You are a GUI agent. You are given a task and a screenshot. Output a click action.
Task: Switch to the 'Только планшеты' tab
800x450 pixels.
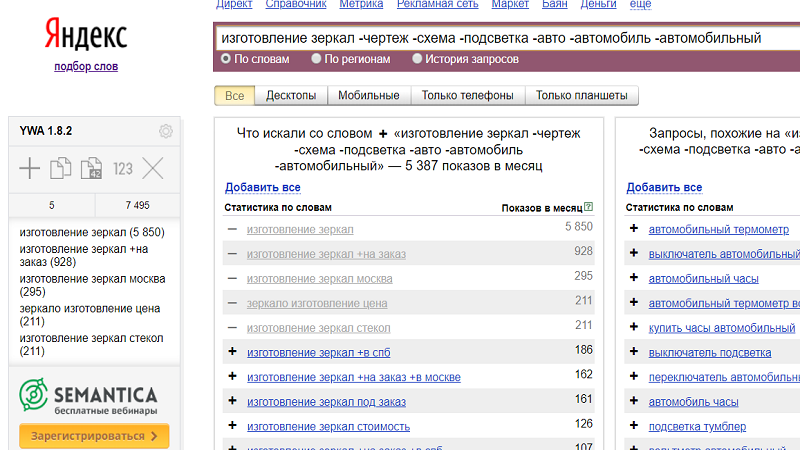(x=582, y=95)
